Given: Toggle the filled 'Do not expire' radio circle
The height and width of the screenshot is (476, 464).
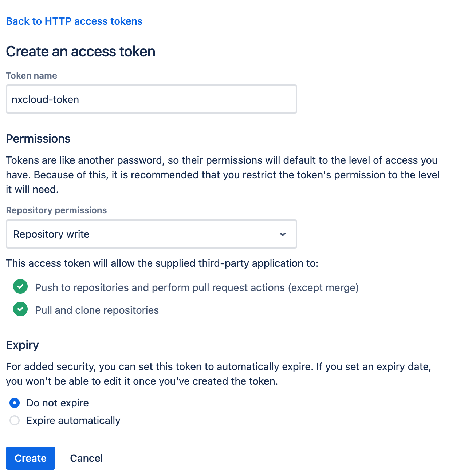Looking at the screenshot, I should [14, 403].
